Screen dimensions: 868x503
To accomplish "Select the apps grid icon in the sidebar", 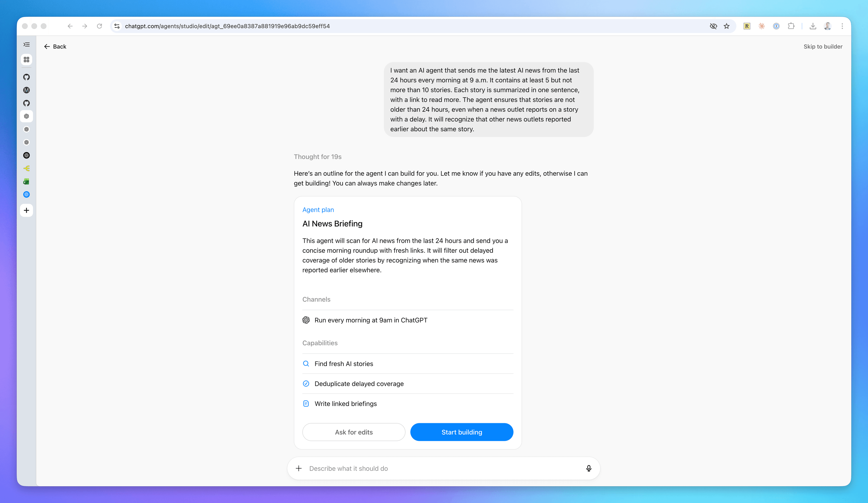I will (26, 59).
